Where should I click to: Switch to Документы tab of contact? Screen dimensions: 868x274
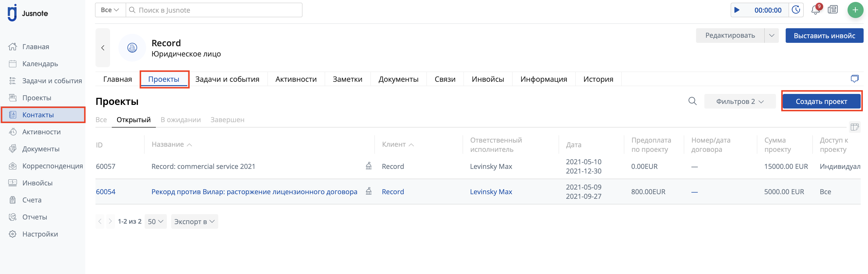(398, 79)
